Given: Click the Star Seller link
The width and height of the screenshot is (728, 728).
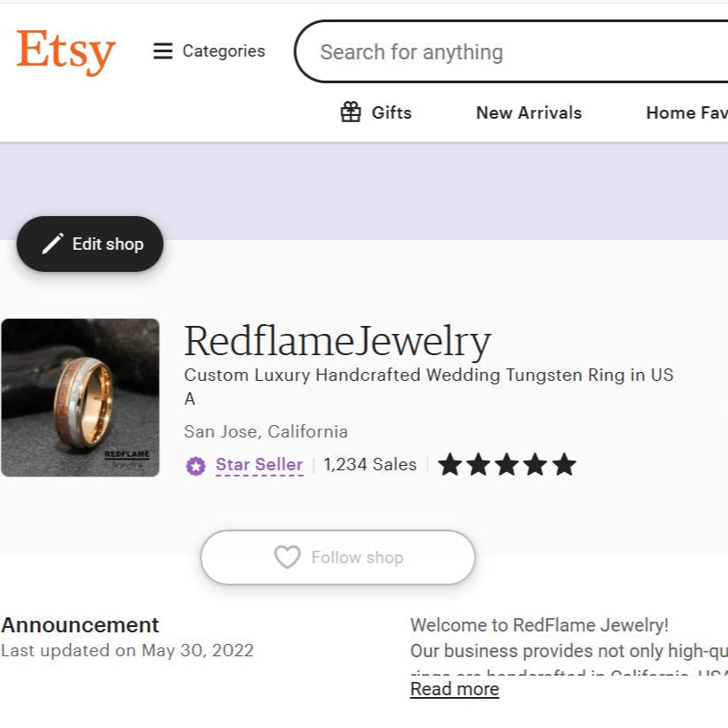Looking at the screenshot, I should tap(259, 465).
